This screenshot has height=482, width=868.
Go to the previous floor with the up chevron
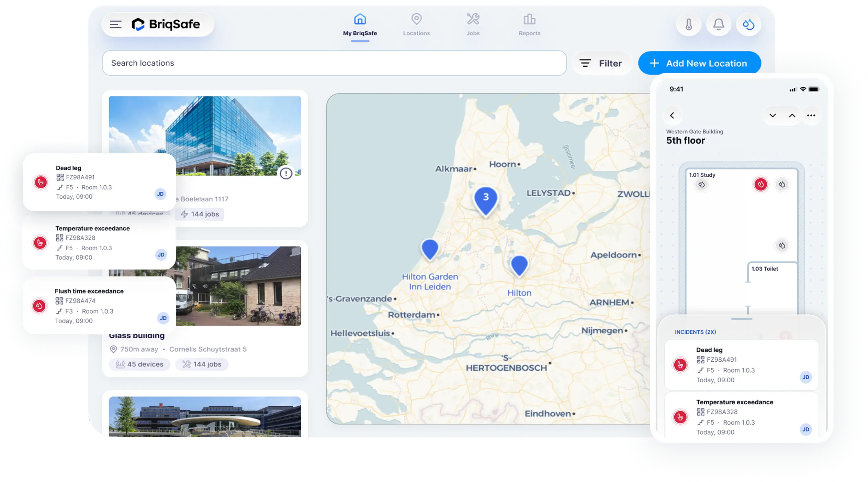tap(792, 116)
